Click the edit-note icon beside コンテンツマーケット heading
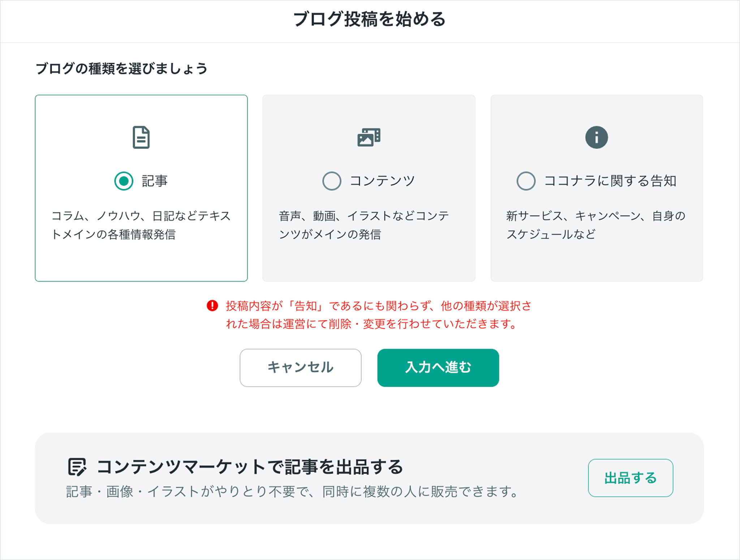 coord(77,466)
